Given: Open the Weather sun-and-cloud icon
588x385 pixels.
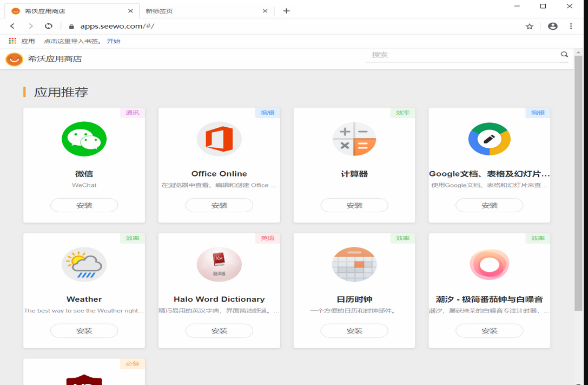Looking at the screenshot, I should pyautogui.click(x=84, y=264).
